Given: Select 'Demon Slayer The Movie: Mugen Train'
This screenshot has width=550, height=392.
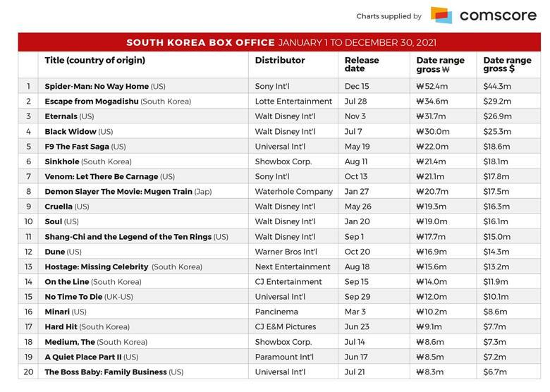Looking at the screenshot, I should pyautogui.click(x=118, y=192).
